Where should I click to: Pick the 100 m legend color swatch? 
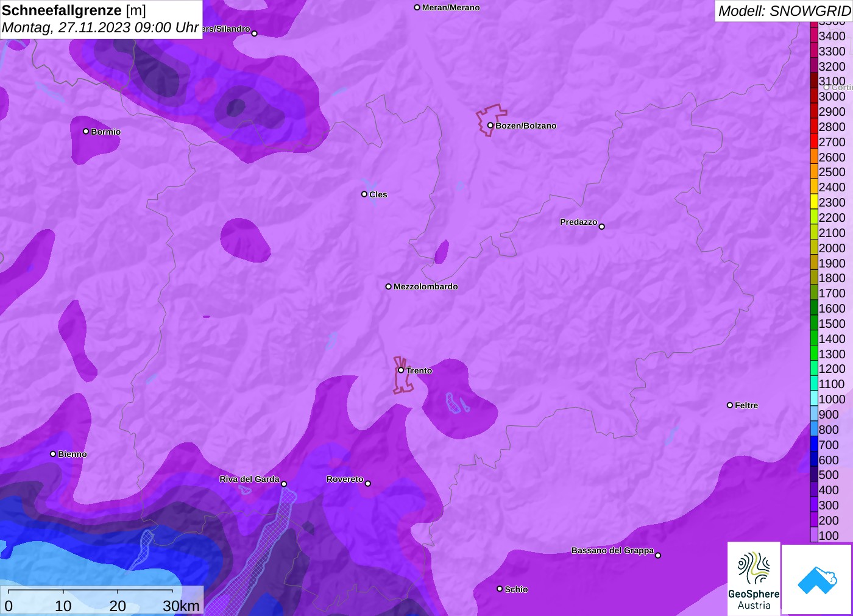point(814,536)
